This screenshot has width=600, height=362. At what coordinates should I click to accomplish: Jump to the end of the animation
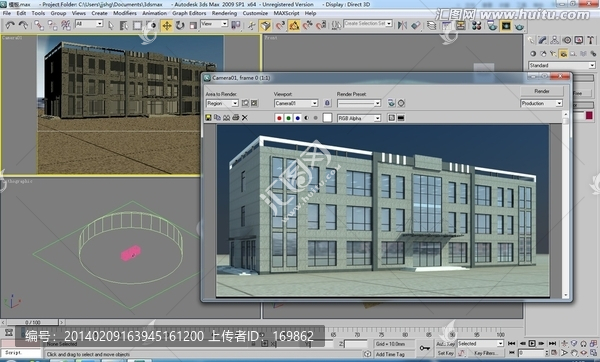(552, 344)
